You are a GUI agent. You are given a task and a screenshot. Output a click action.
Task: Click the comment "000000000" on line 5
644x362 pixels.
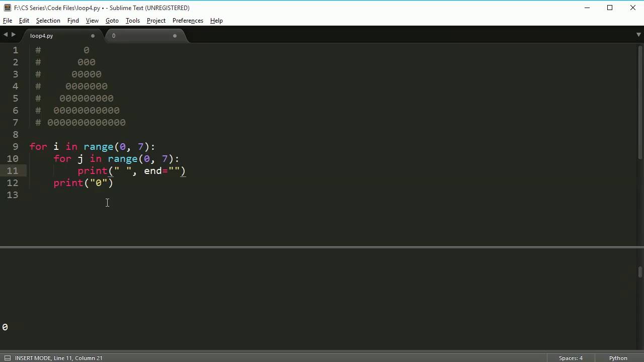(87, 99)
